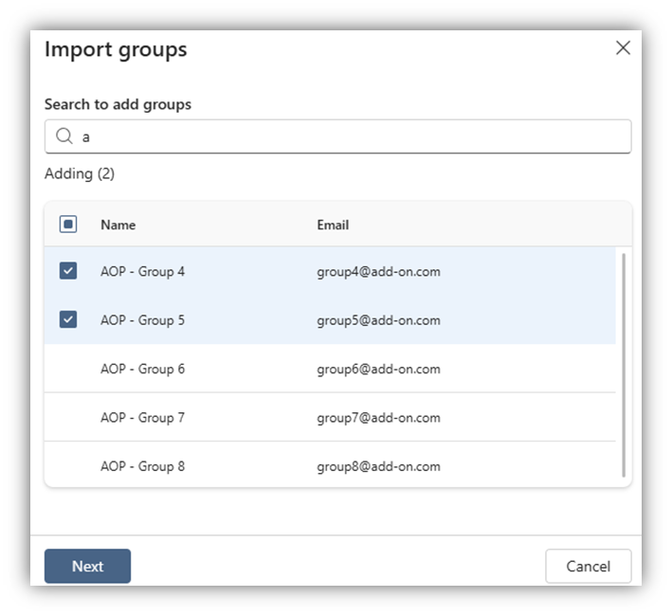
Task: Select the AOP - Group 7 row
Action: pos(143,417)
